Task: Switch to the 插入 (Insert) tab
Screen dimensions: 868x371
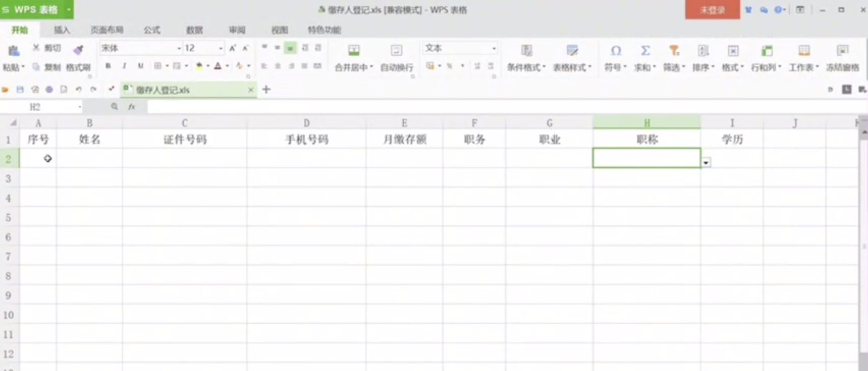Action: [62, 30]
